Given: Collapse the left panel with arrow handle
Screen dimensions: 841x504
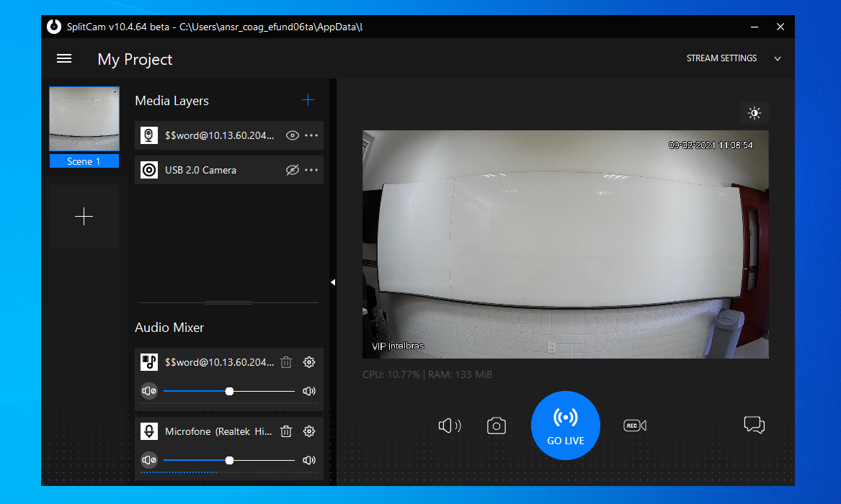Looking at the screenshot, I should [x=333, y=282].
